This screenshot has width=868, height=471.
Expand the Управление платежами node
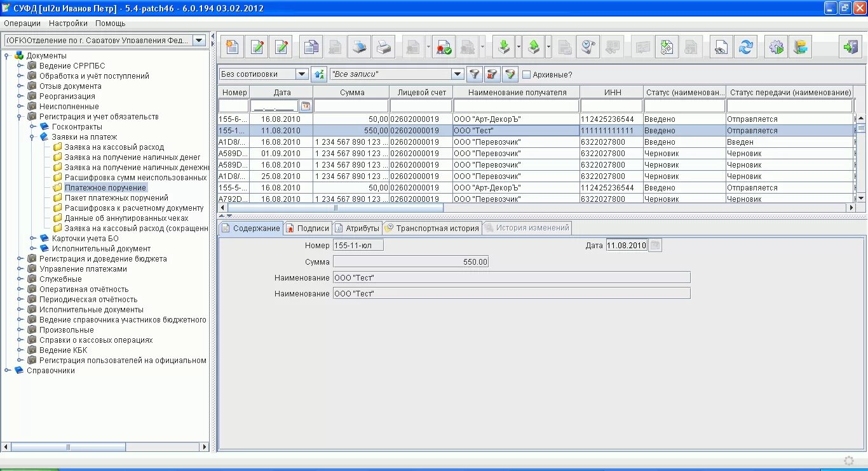click(x=20, y=269)
